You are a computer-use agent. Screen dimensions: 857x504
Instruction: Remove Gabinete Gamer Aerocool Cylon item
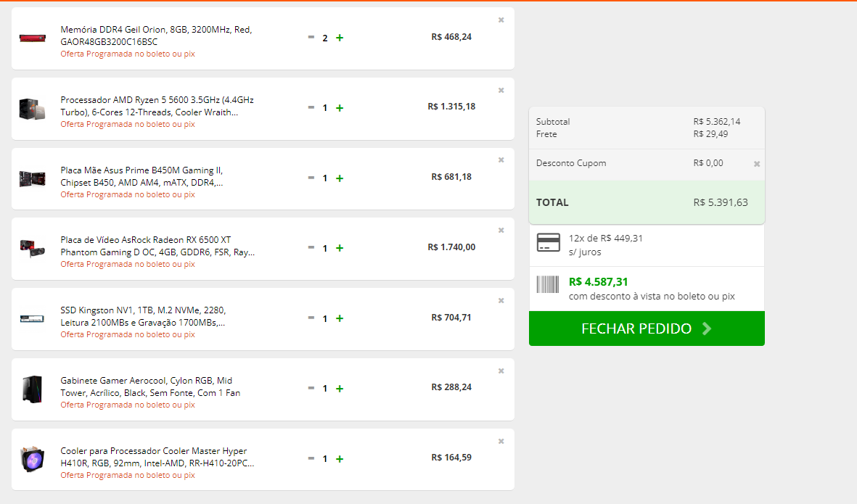501,371
